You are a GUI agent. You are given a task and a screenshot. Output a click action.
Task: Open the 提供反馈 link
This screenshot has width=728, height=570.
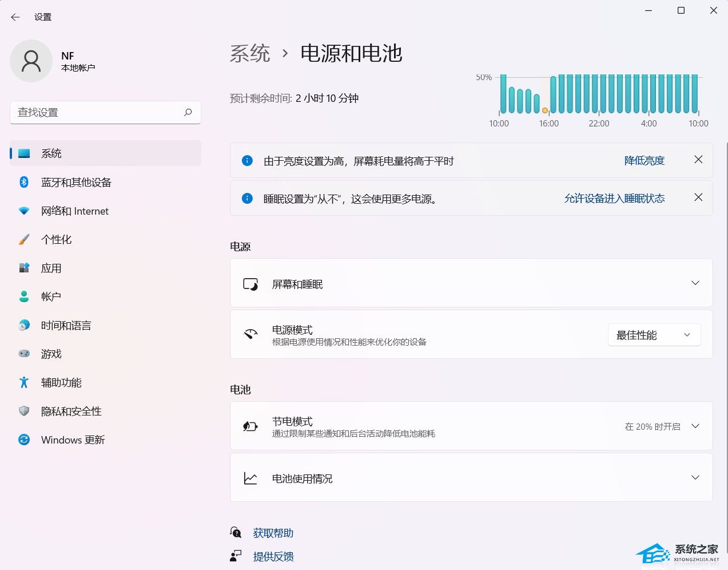click(x=273, y=557)
